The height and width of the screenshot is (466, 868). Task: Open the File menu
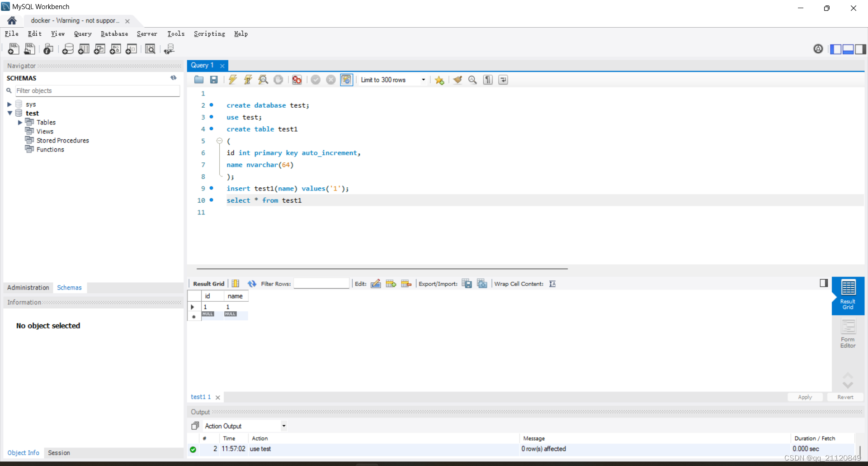pos(12,33)
